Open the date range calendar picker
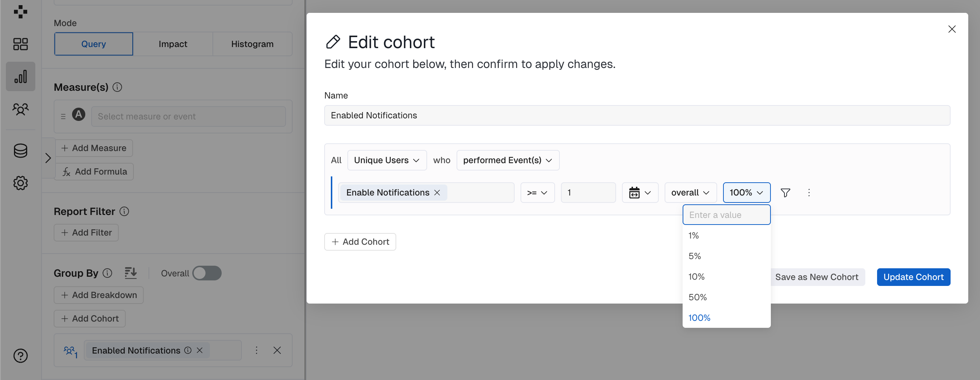This screenshot has height=380, width=980. pyautogui.click(x=640, y=193)
